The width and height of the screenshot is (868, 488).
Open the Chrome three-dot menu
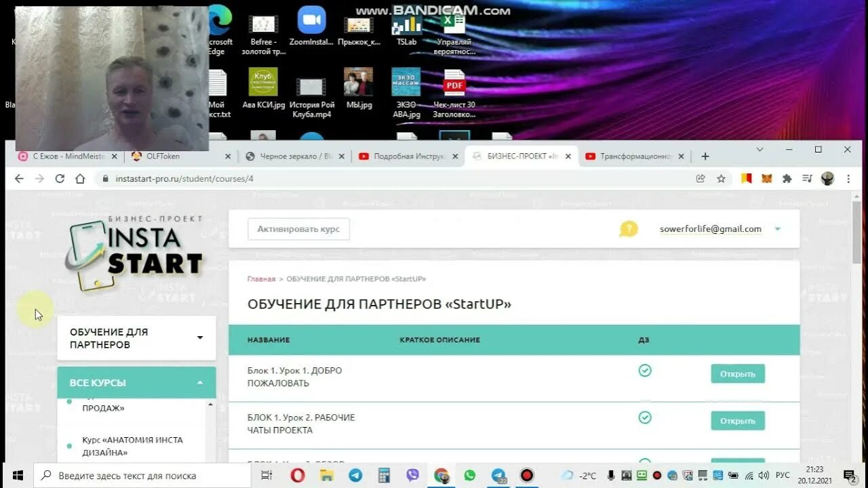(848, 178)
